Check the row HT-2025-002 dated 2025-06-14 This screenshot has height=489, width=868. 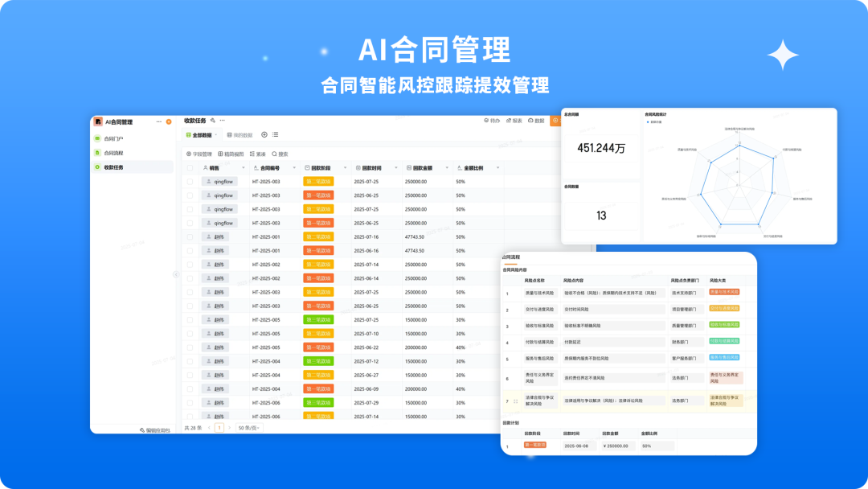click(190, 278)
